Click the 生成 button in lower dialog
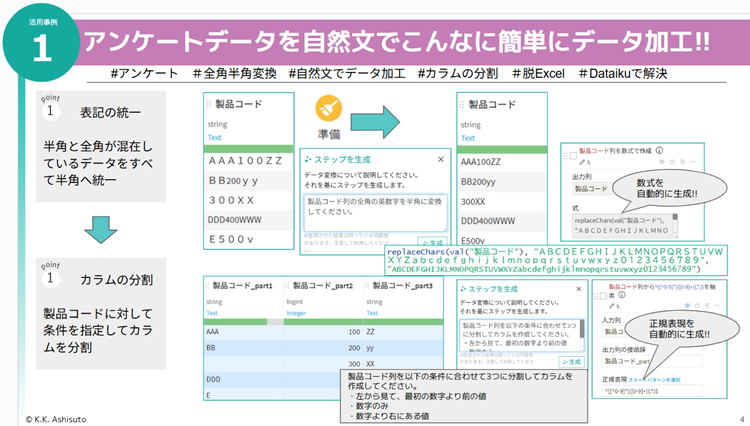The height and width of the screenshot is (426, 750). click(573, 360)
